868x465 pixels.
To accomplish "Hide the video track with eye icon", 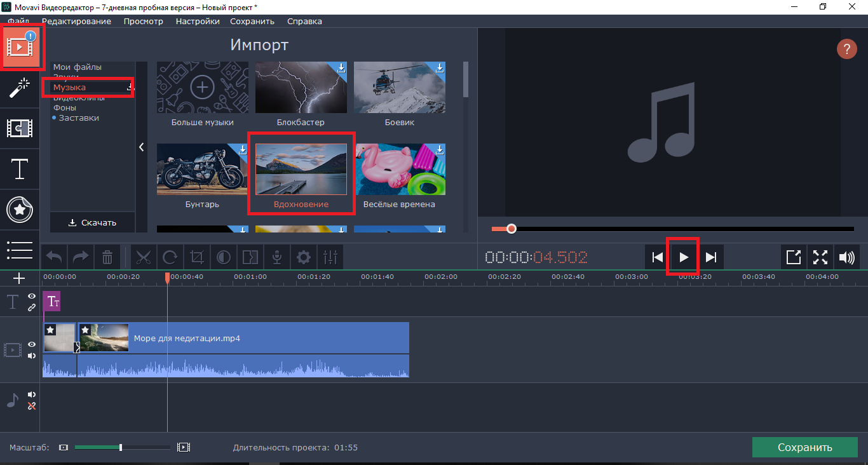I will [x=32, y=344].
